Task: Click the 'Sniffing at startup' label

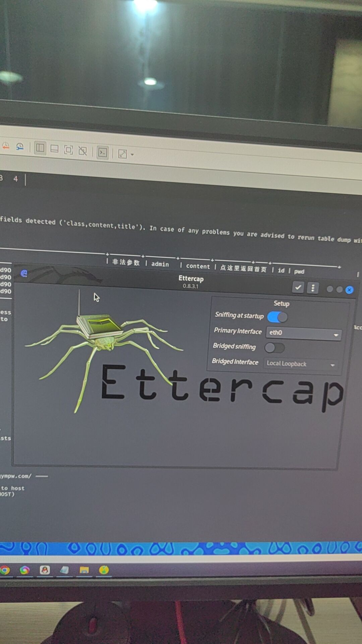Action: pos(239,315)
